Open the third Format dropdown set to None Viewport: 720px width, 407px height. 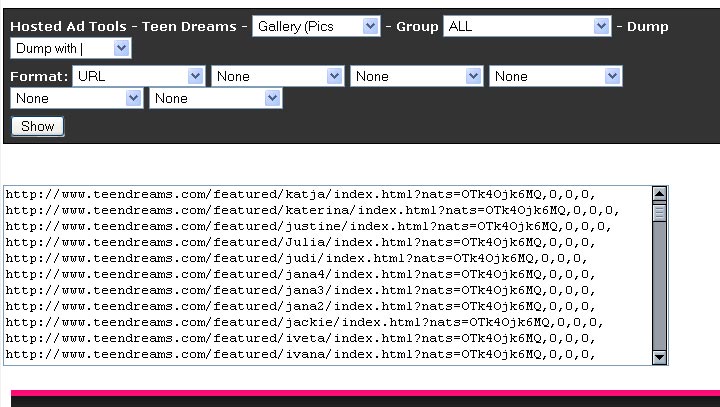416,76
